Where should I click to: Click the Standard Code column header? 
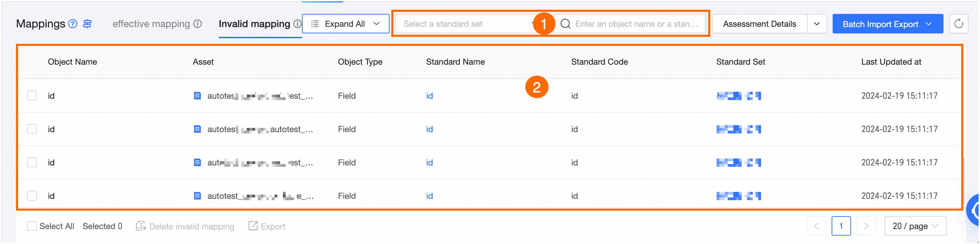[x=599, y=62]
